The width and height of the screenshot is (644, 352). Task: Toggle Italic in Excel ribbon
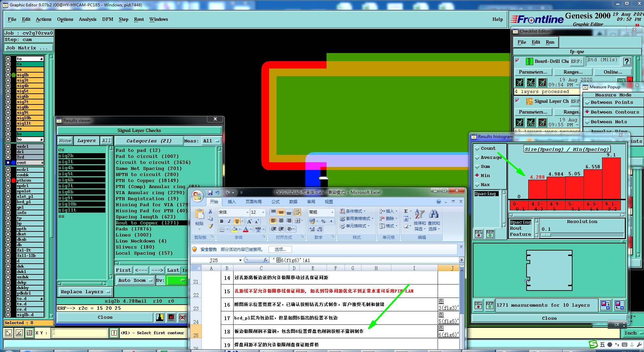click(229, 221)
